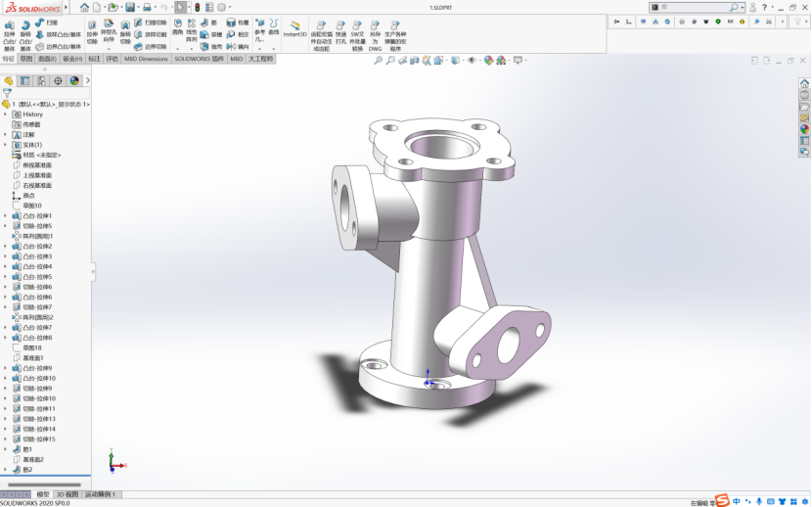Open the DisplayManager appearance tab icon

tap(74, 81)
